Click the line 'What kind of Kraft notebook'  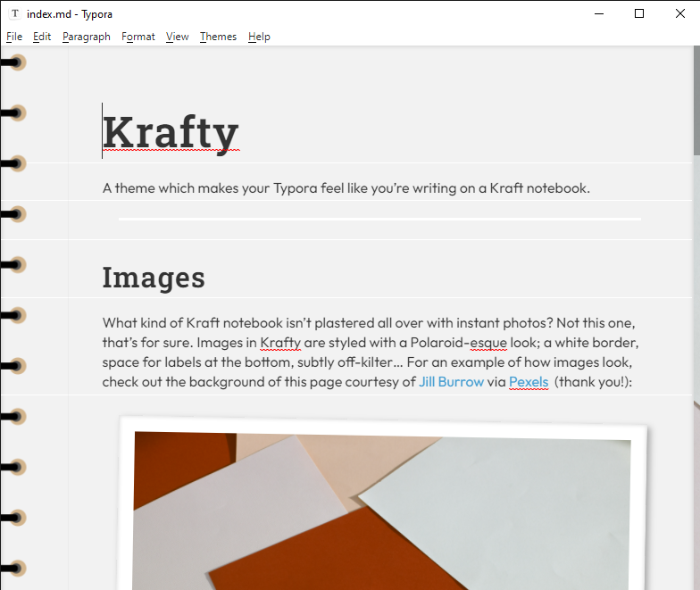point(369,323)
